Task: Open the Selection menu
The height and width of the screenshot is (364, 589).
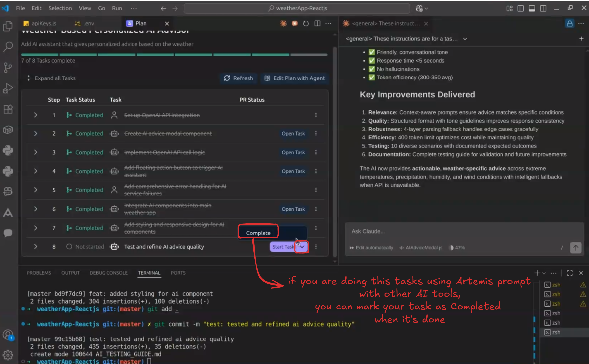Action: point(60,8)
